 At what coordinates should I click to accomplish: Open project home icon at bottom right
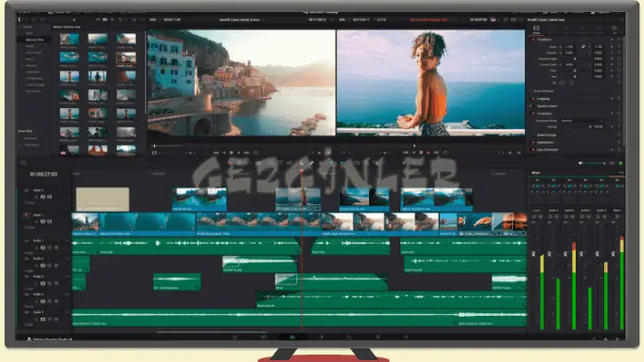pos(605,339)
